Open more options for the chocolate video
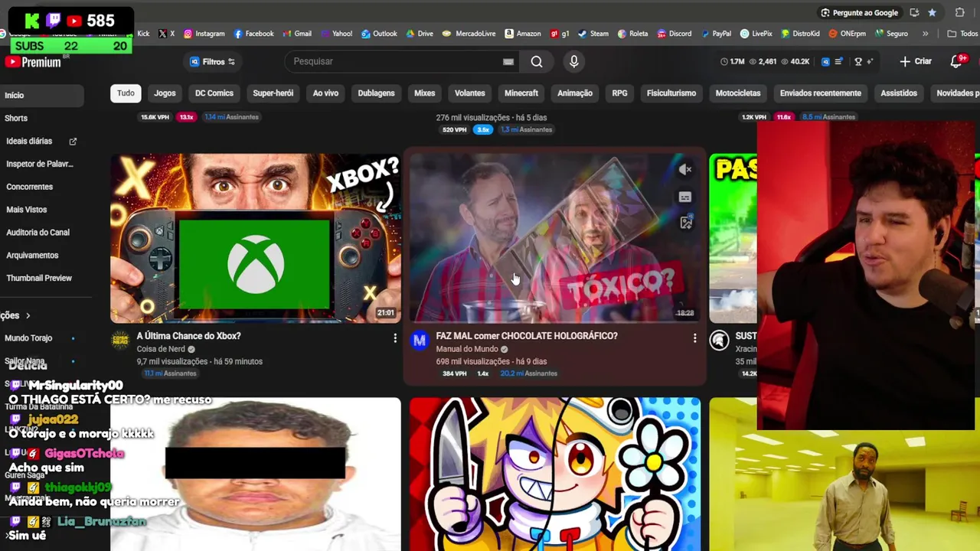 tap(694, 337)
